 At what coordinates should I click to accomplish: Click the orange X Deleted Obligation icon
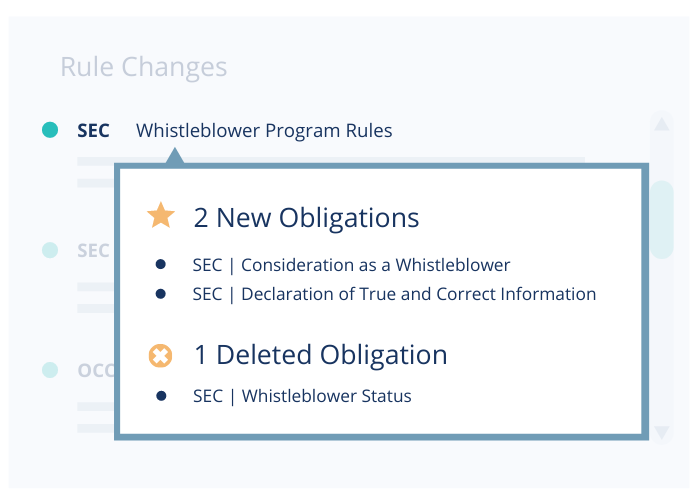pos(160,356)
